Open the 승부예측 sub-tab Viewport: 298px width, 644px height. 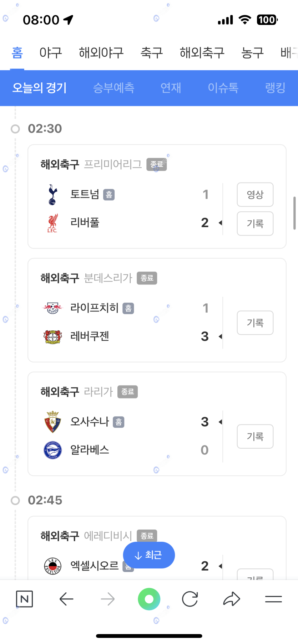click(113, 88)
